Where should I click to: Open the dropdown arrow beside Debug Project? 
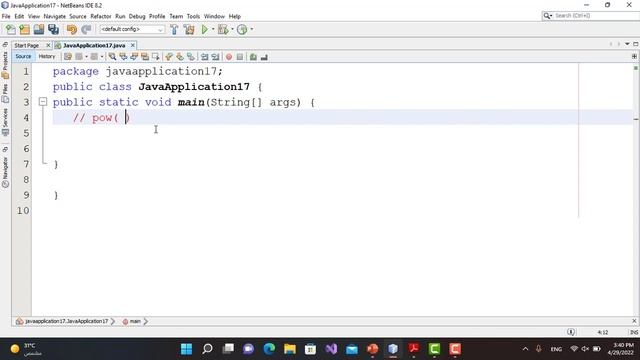point(232,29)
